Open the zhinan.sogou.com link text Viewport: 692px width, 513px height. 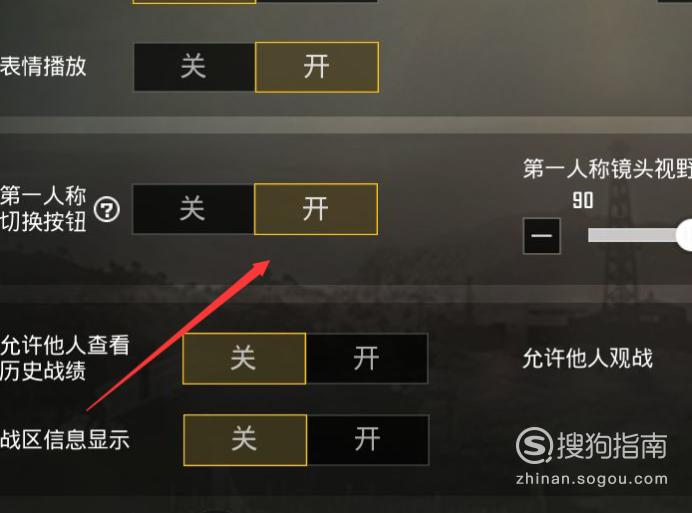coord(592,479)
